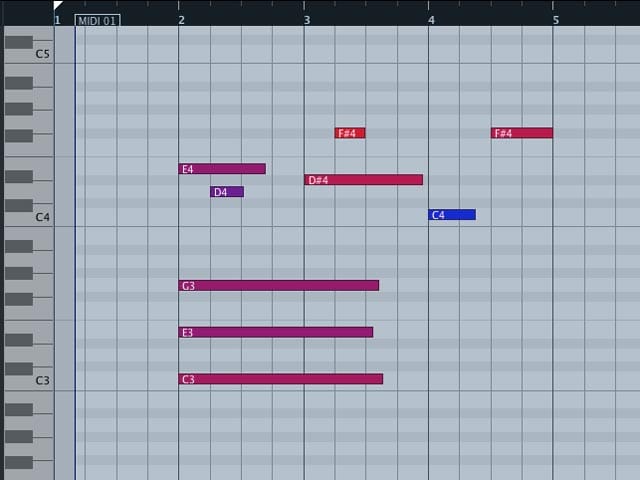Click bar 5 on the timeline ruler

(x=556, y=20)
